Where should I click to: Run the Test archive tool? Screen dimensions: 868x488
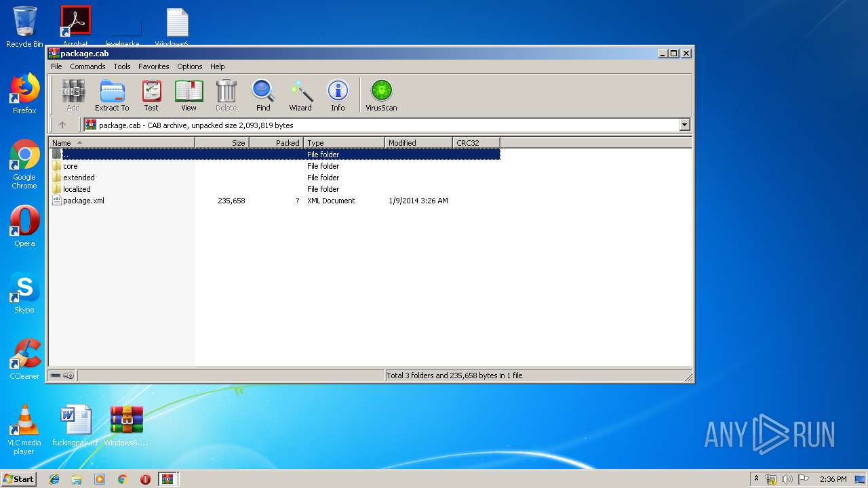click(x=151, y=95)
